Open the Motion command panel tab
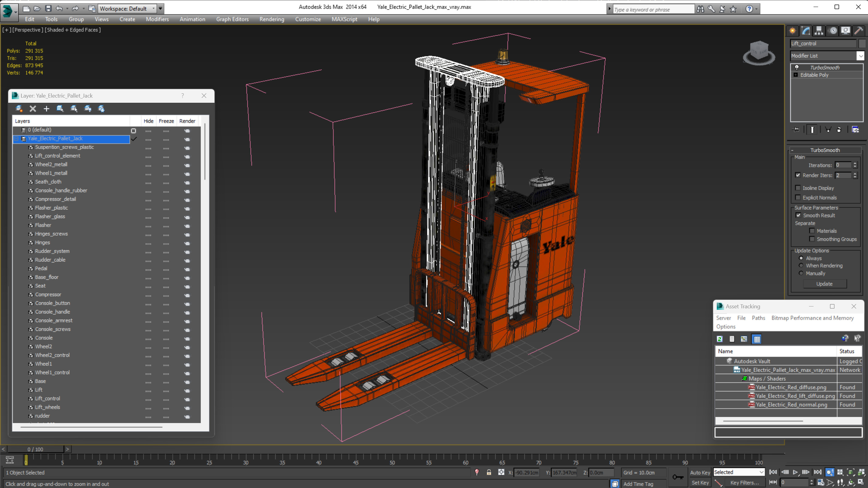The height and width of the screenshot is (488, 868). point(833,31)
